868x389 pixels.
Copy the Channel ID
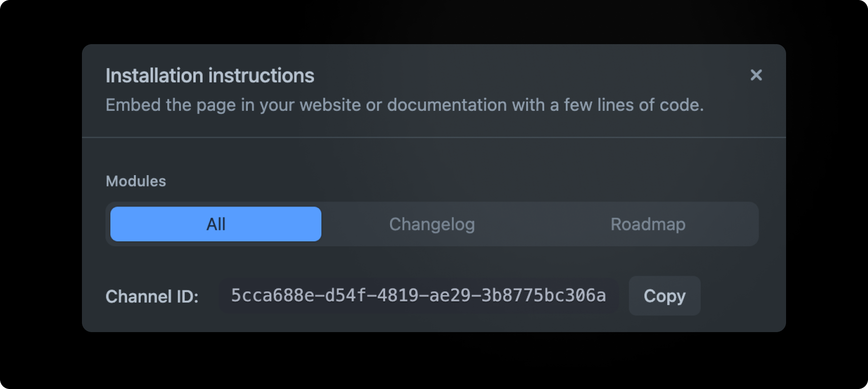(664, 296)
